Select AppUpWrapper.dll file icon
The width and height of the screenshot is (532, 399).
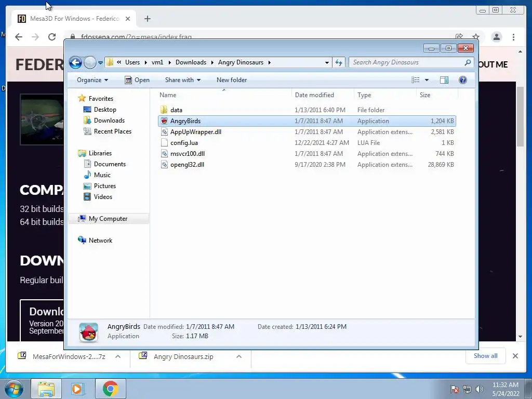click(164, 132)
